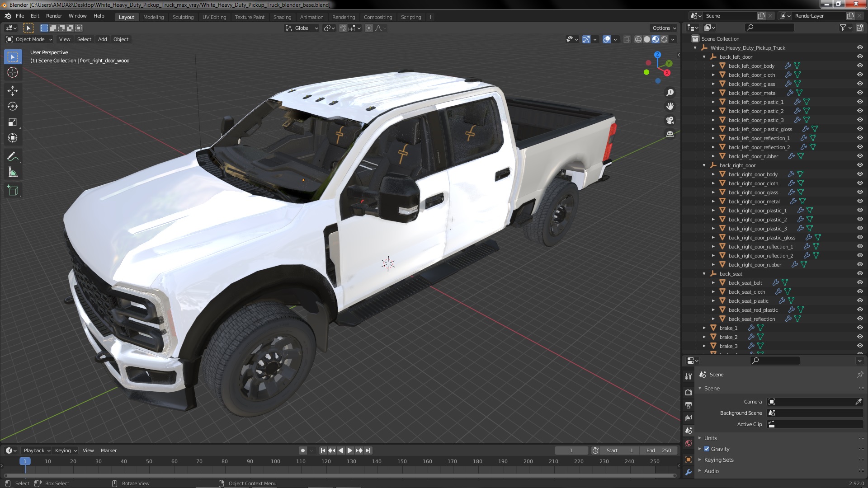Screen dimensions: 868x488
Task: Click the pin icon in Scene properties
Action: pos(860,375)
